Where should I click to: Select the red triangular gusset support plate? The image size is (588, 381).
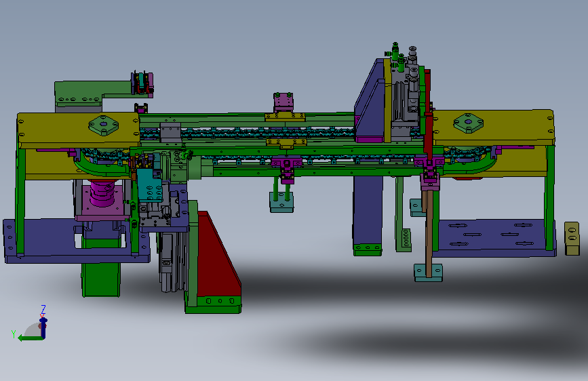click(x=218, y=254)
